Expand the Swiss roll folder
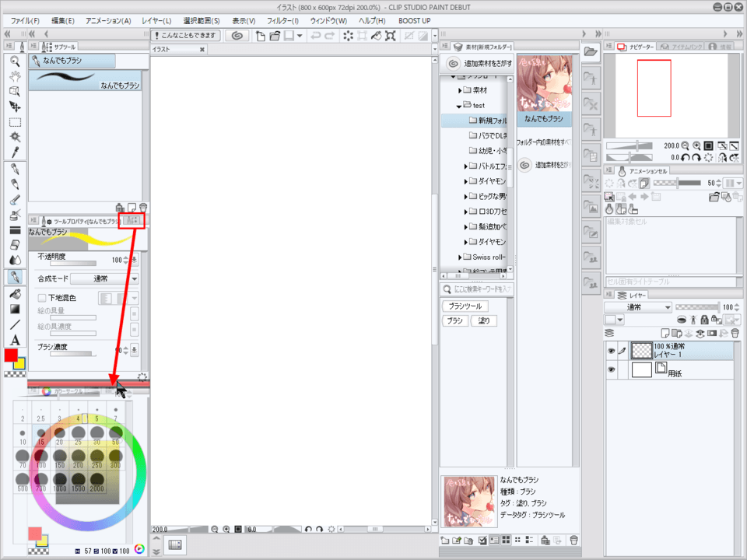The image size is (747, 560). (459, 257)
